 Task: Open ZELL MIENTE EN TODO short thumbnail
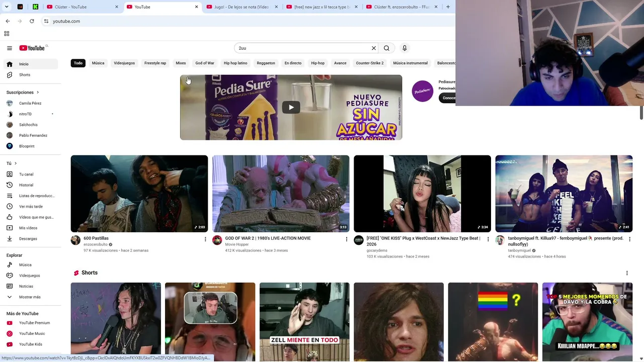point(304,322)
